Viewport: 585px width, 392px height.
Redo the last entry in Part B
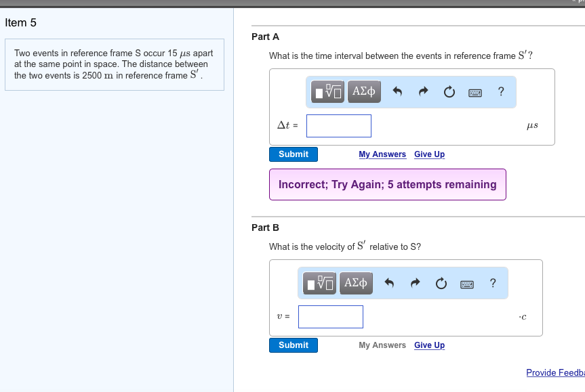coord(414,283)
